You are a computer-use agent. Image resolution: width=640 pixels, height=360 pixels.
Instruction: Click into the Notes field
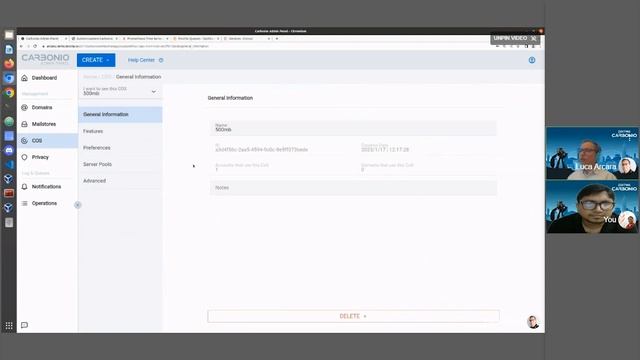tap(353, 188)
